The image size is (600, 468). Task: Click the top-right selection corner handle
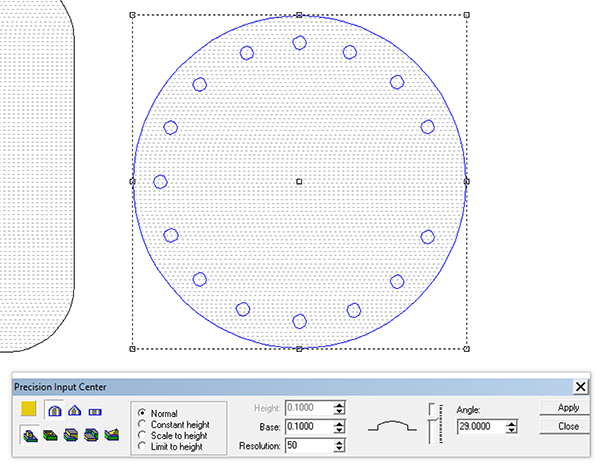point(466,15)
